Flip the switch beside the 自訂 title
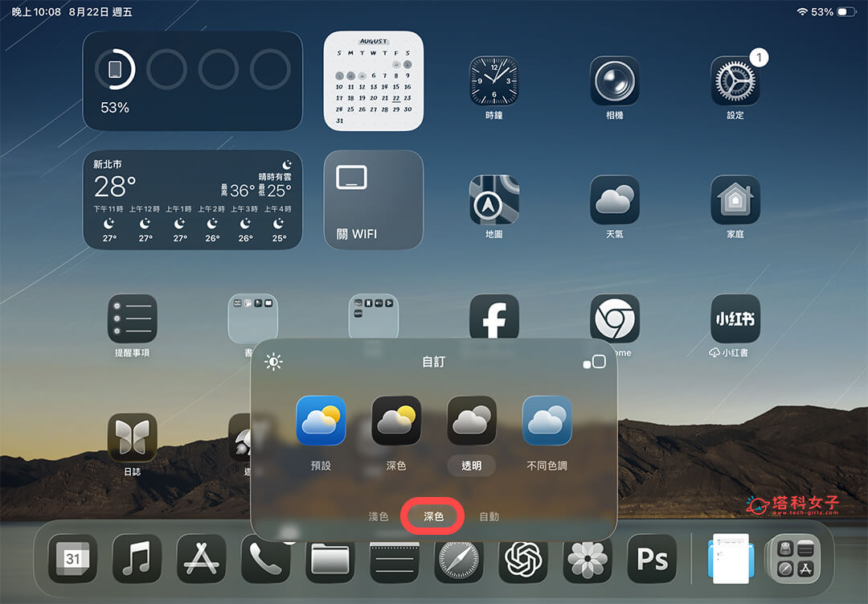The image size is (868, 604). point(596,362)
